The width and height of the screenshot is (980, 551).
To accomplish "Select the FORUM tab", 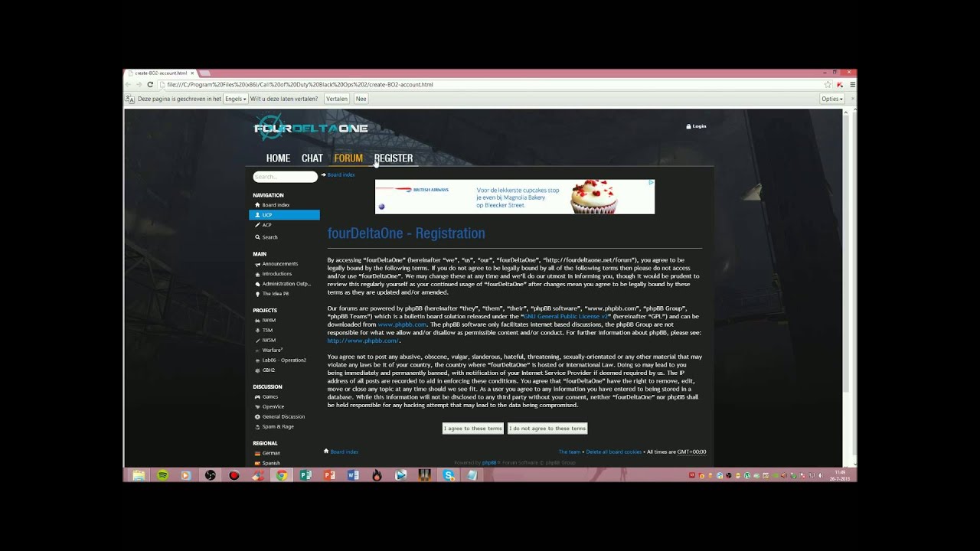I will pyautogui.click(x=348, y=158).
